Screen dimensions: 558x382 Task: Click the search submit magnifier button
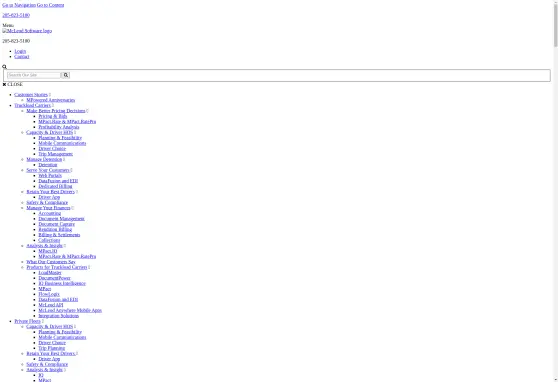66,75
